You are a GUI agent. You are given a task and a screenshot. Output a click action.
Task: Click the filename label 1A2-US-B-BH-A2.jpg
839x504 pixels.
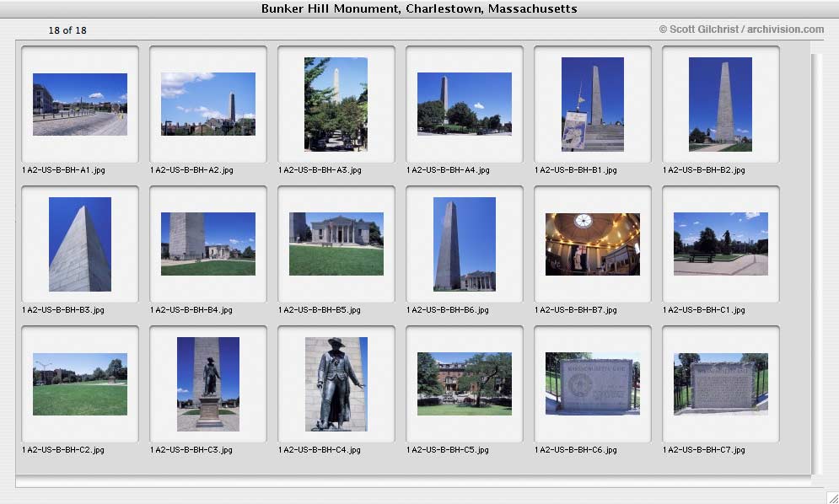click(191, 170)
